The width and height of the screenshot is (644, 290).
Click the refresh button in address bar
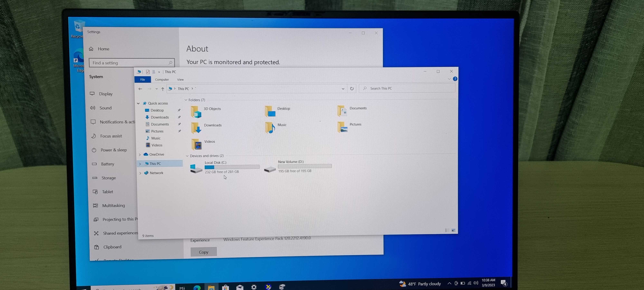352,89
